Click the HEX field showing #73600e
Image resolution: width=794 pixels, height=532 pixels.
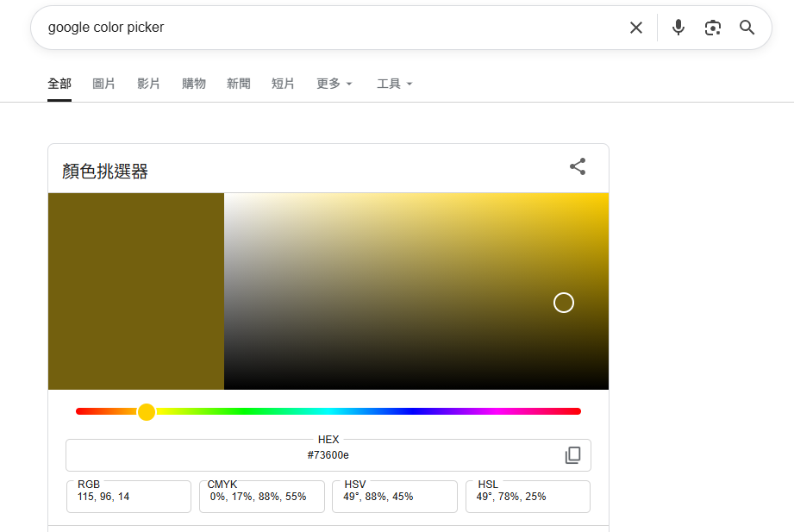tap(328, 455)
